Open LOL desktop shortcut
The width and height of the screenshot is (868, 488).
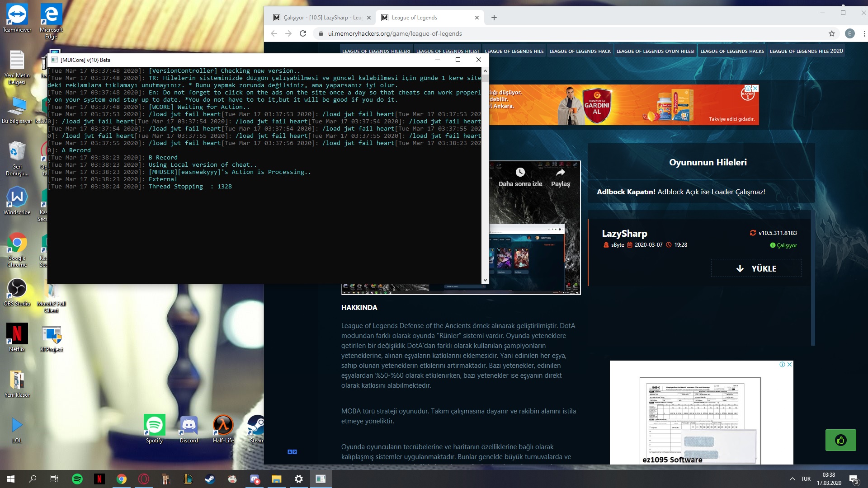pyautogui.click(x=17, y=429)
